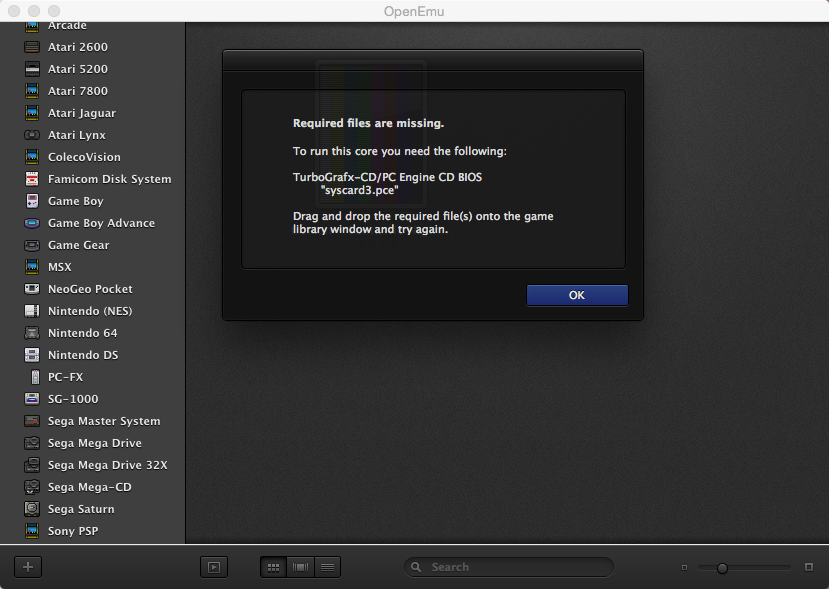Screen dimensions: 829x589
Task: Click the Atari Lynx handheld icon
Action: [x=32, y=135]
